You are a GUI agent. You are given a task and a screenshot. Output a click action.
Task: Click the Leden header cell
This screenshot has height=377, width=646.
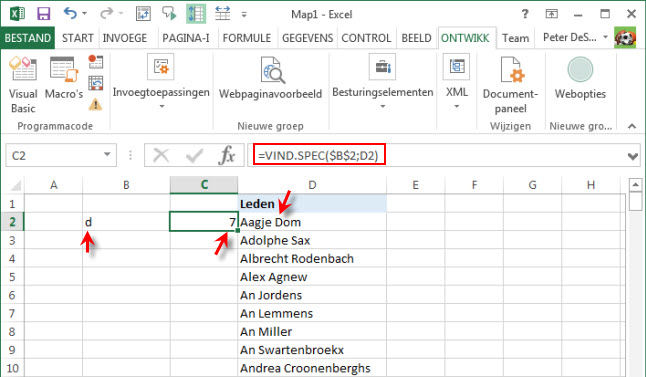pyautogui.click(x=312, y=204)
